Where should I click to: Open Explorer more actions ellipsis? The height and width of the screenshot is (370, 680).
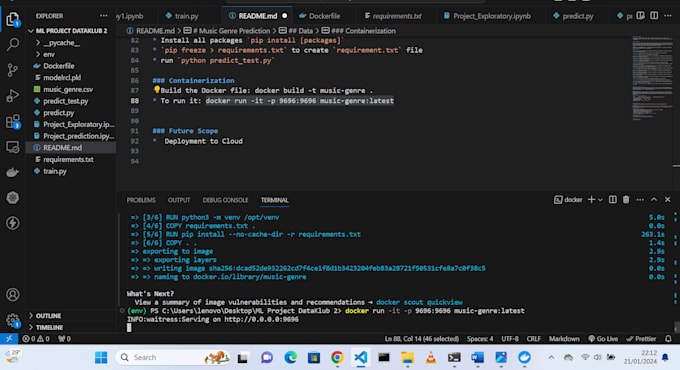coord(103,16)
